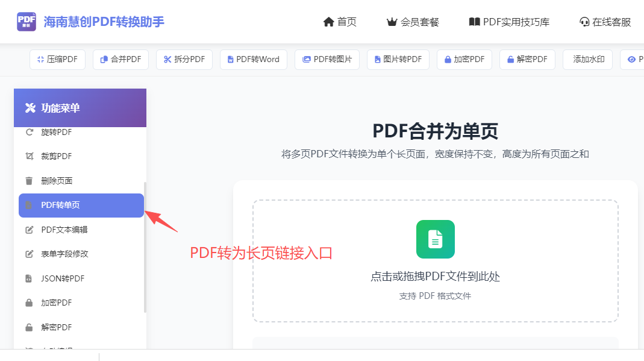Viewport: 644px width, 361px height.
Task: Click the green file upload icon
Action: pyautogui.click(x=436, y=239)
